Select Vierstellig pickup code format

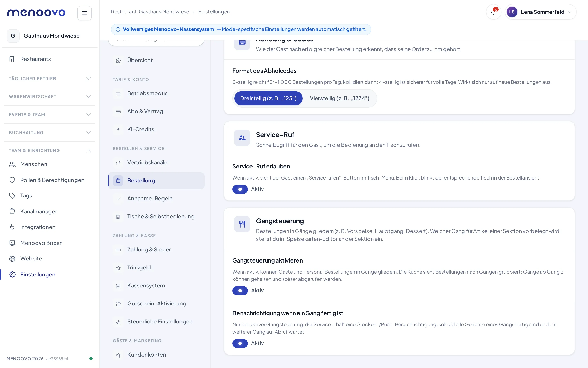(x=340, y=98)
